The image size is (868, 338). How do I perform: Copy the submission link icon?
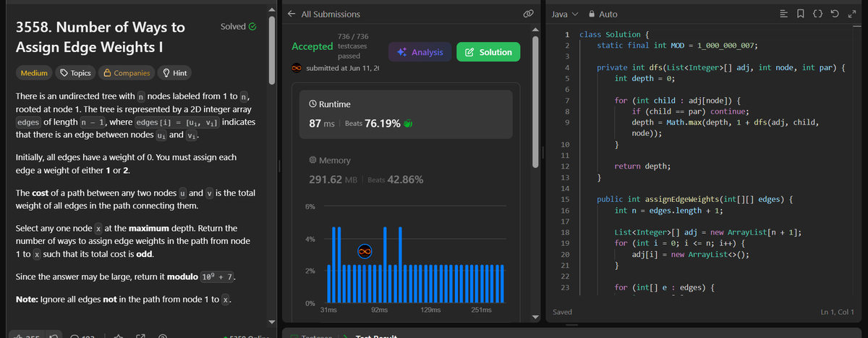pyautogui.click(x=528, y=14)
